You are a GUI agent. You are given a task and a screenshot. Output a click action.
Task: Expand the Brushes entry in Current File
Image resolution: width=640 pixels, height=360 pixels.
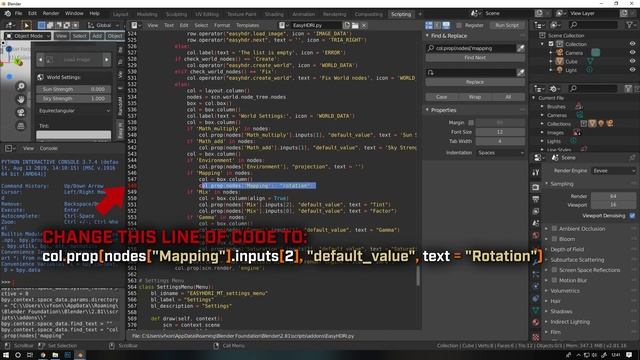542,107
